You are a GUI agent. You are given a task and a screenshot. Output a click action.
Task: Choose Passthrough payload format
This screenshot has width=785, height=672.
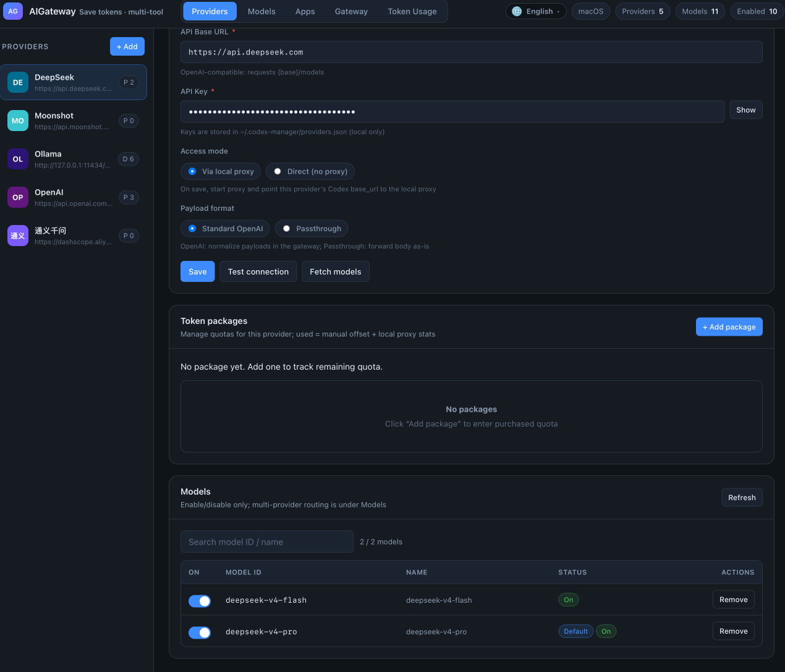tap(312, 229)
